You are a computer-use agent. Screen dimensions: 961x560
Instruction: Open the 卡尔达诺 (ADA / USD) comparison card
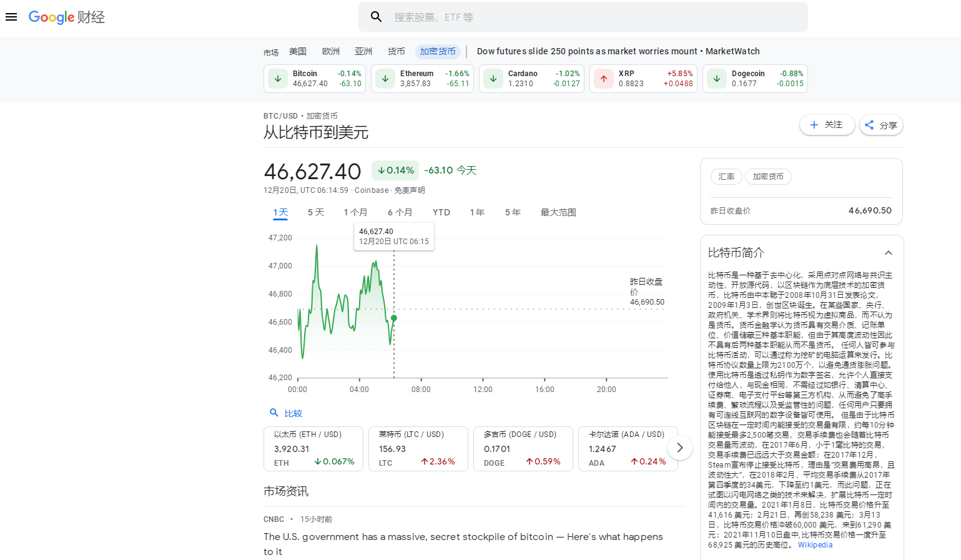628,448
